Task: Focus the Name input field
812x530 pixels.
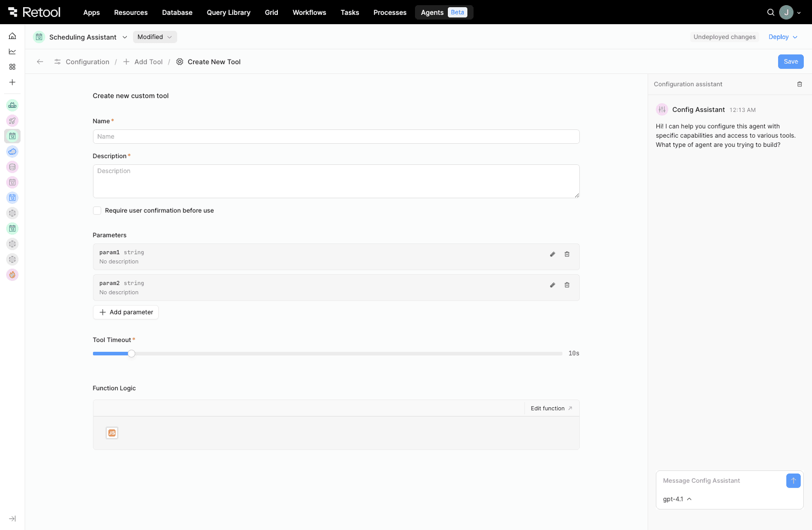Action: [x=336, y=137]
